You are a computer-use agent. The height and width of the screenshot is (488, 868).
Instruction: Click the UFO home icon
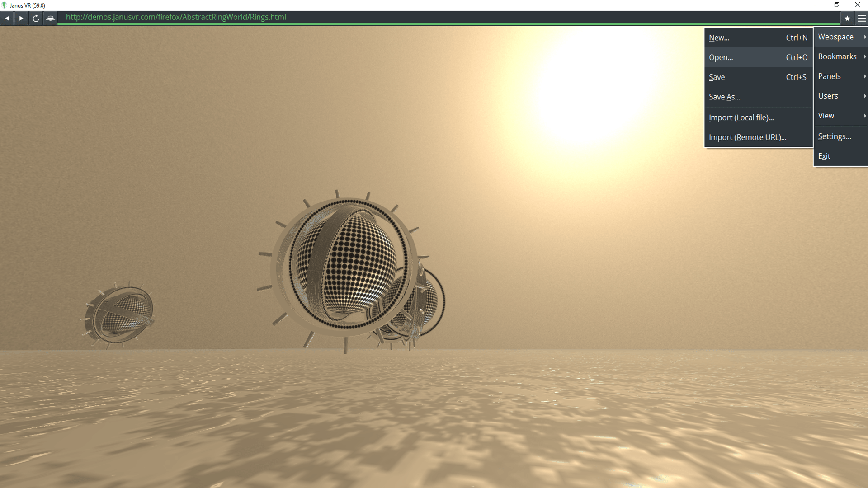pyautogui.click(x=50, y=19)
